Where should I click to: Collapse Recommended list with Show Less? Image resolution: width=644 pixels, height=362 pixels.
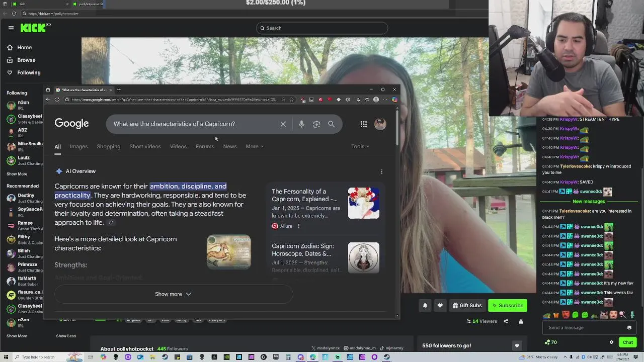tap(66, 336)
